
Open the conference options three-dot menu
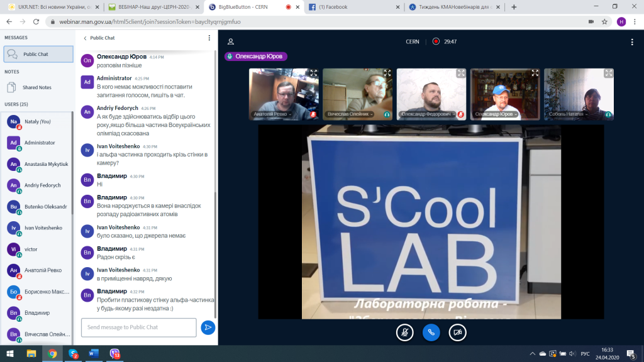pyautogui.click(x=632, y=41)
